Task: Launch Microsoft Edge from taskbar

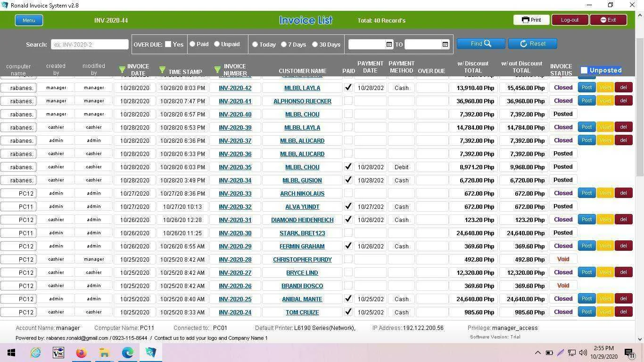Action: coord(127,352)
